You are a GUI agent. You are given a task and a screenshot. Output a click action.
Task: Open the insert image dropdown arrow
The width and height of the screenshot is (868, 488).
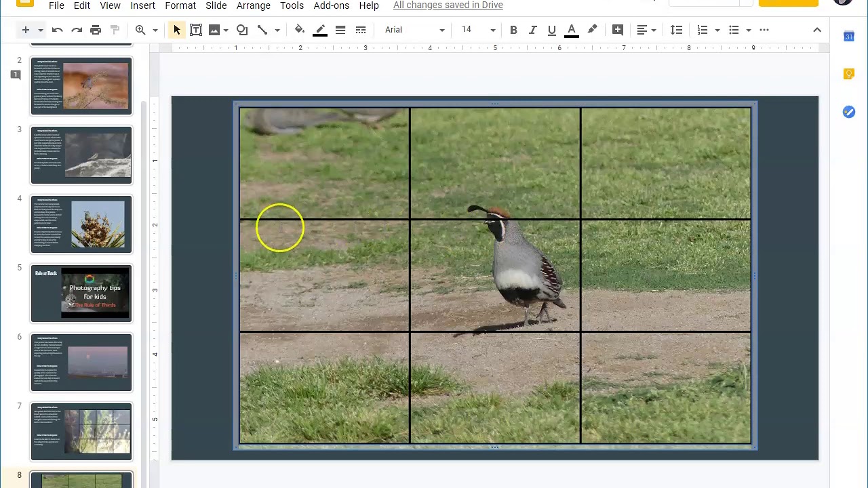point(226,30)
